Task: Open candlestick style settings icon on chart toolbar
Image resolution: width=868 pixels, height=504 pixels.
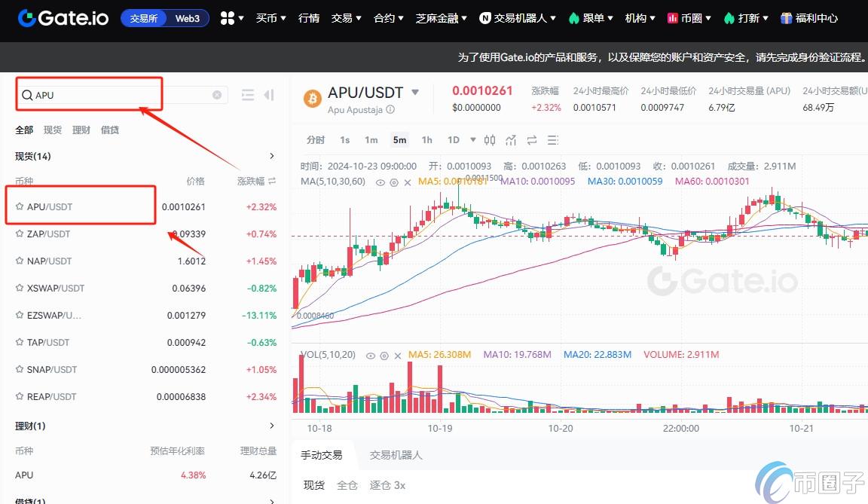Action: [490, 139]
